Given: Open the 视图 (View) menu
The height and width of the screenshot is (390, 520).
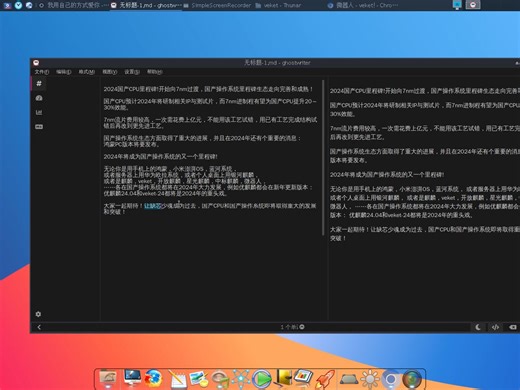Looking at the screenshot, I should pyautogui.click(x=109, y=72).
